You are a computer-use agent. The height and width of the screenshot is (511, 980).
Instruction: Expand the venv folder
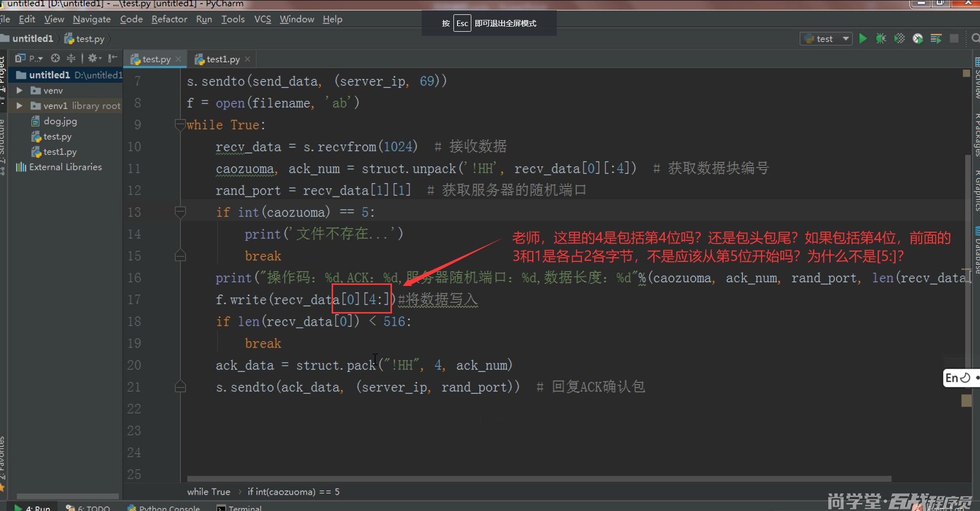coord(19,91)
